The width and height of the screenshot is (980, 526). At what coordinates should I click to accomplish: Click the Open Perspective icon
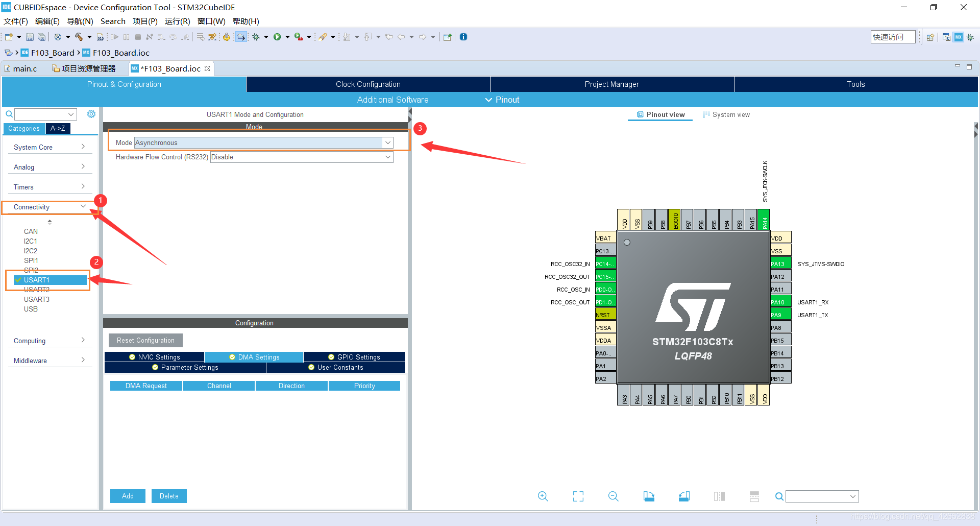click(930, 37)
